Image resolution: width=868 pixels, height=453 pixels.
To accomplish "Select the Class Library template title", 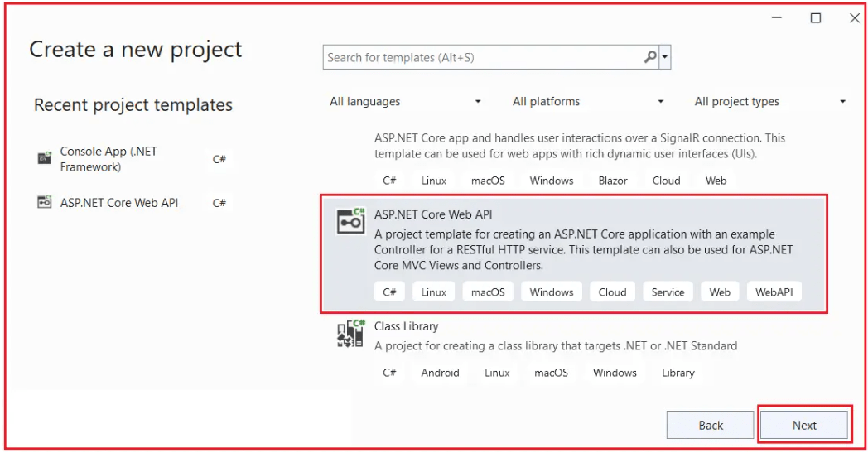I will (406, 326).
